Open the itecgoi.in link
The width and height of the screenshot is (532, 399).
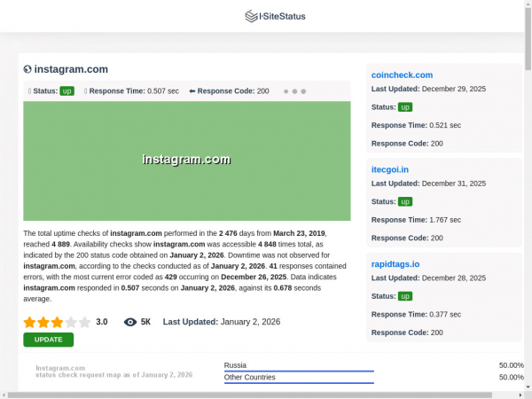point(390,169)
